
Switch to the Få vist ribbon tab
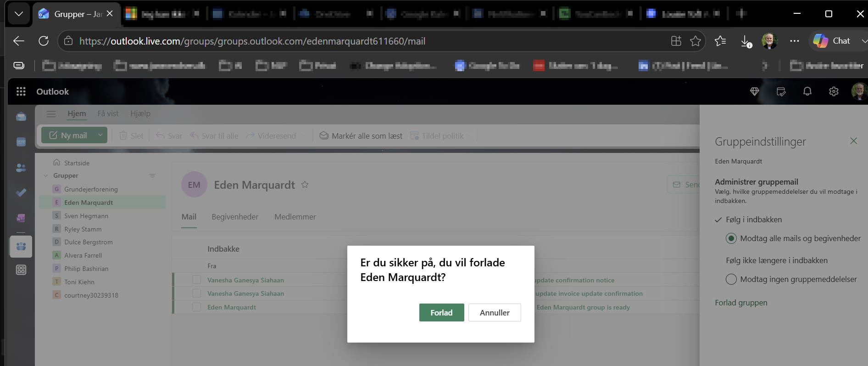pos(108,113)
